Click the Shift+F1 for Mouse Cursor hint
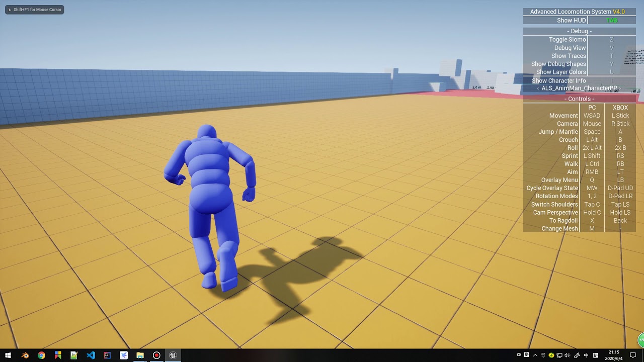The image size is (644, 362). click(x=34, y=10)
